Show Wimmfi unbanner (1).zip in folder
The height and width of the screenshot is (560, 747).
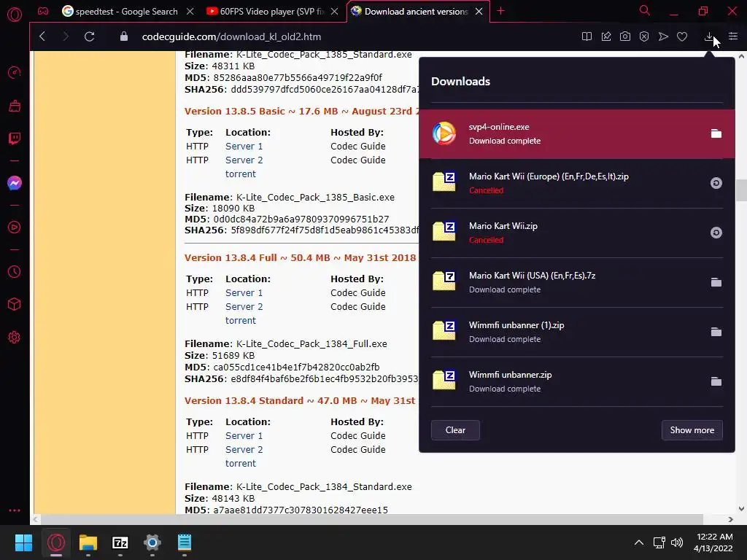tap(716, 332)
